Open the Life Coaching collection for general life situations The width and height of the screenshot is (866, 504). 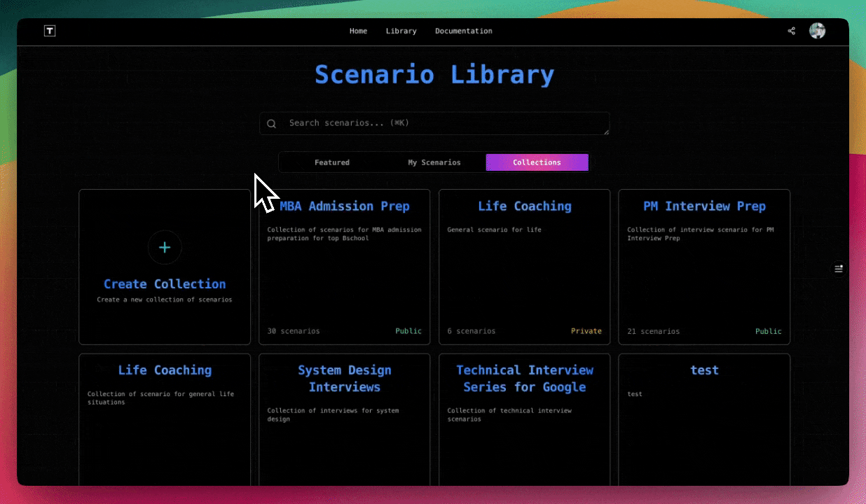[165, 419]
